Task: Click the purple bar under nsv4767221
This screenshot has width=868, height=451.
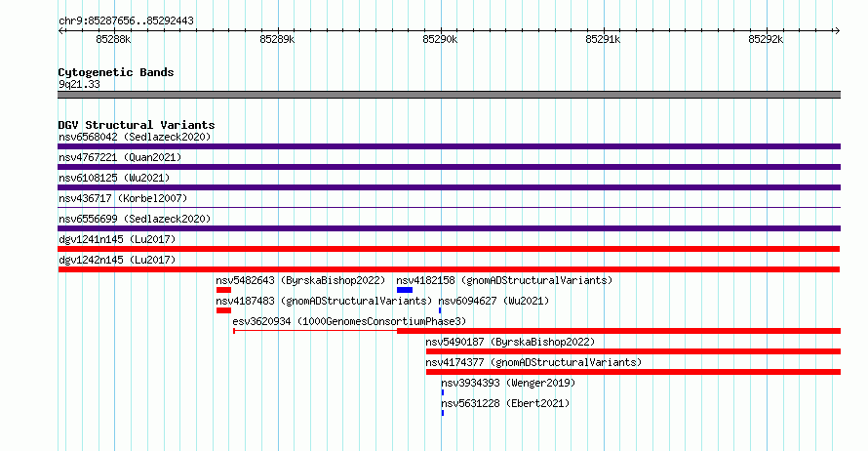Action: tap(449, 167)
